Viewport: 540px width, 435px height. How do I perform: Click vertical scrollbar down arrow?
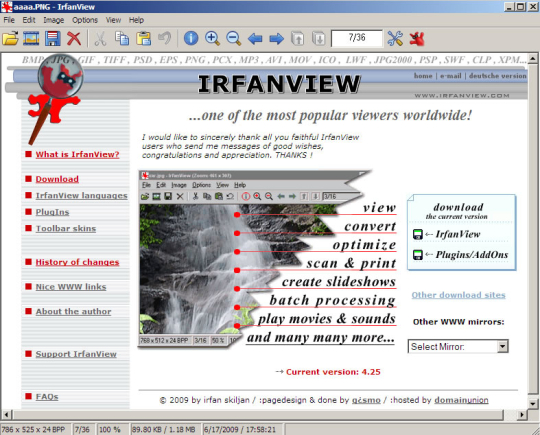[x=532, y=403]
